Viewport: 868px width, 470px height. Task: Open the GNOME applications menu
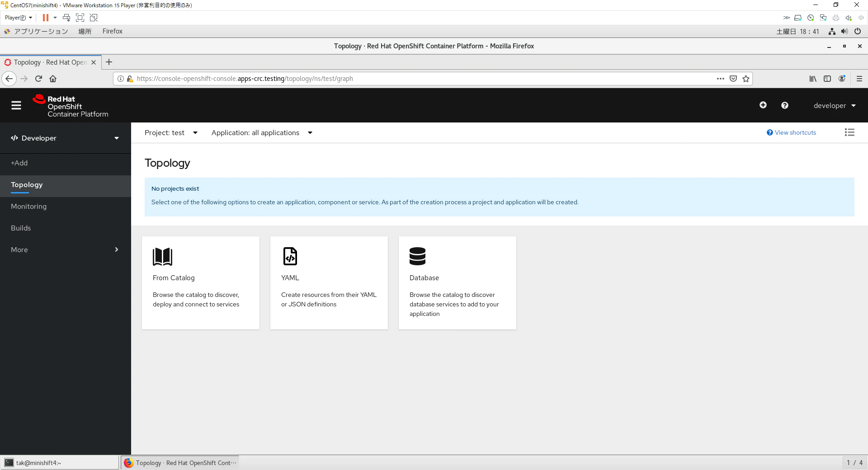[x=36, y=31]
